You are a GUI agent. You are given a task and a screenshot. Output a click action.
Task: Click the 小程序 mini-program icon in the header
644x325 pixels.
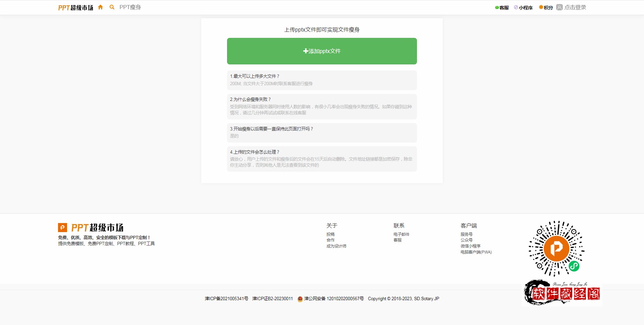[x=515, y=7]
